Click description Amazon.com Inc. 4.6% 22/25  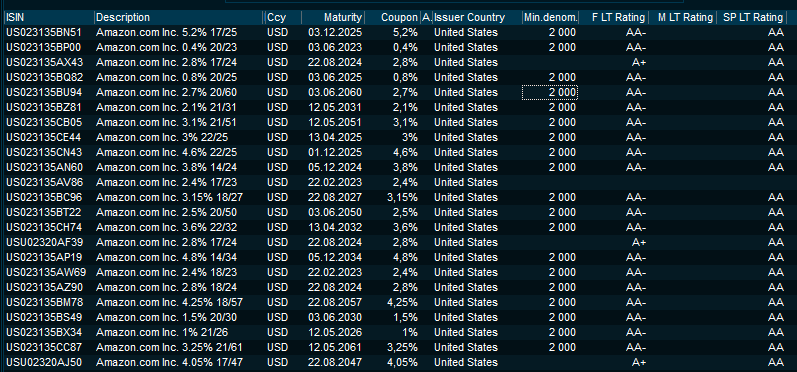pos(166,152)
